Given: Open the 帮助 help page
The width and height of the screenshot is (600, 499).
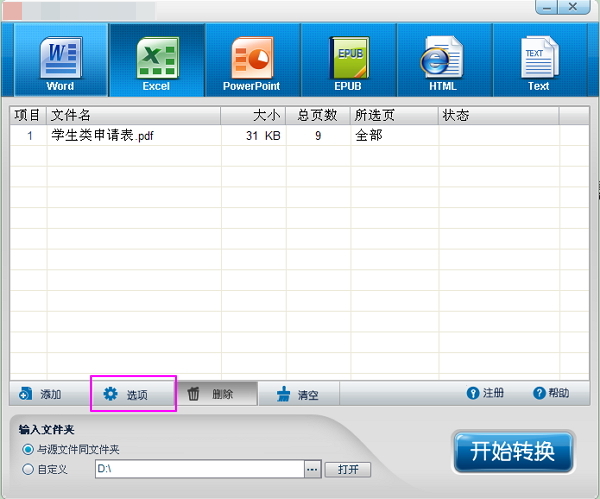Looking at the screenshot, I should click(551, 393).
